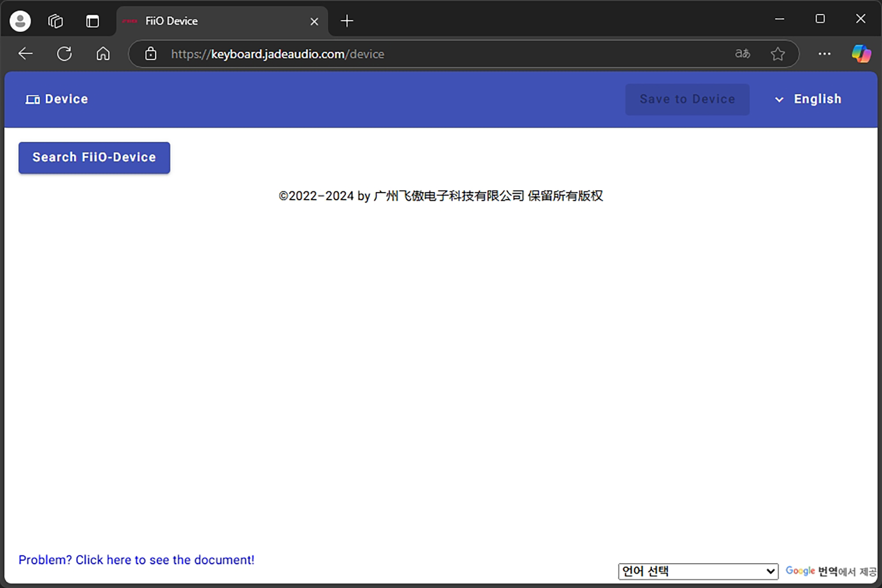
Task: Close the FiiO Device tab
Action: click(314, 21)
